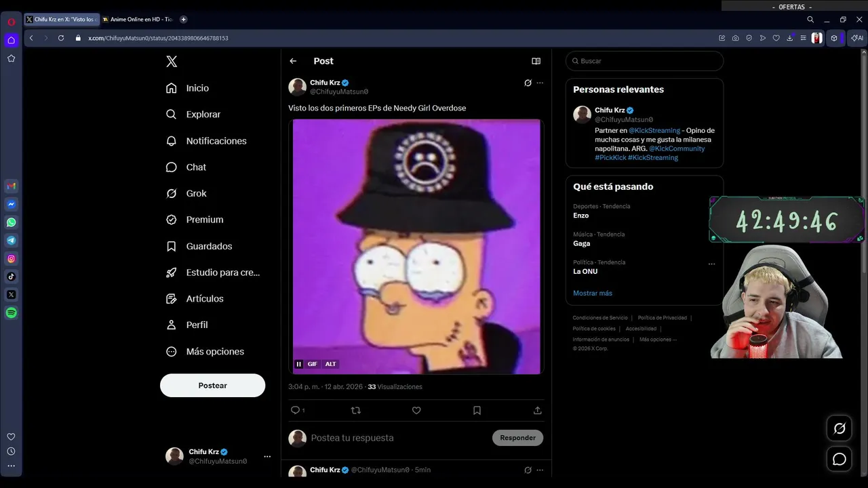The image size is (868, 488).
Task: Open the downloads icon in toolbar
Action: tap(789, 38)
